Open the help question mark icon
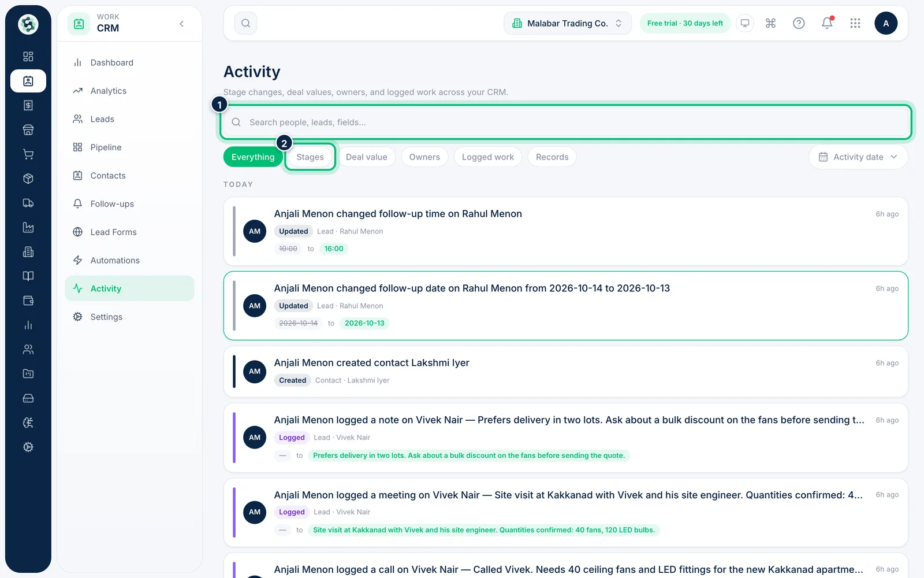 point(799,23)
